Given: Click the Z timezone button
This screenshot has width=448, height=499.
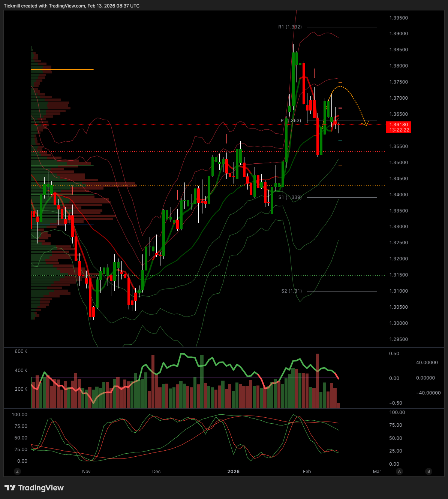Looking at the screenshot, I should point(17,471).
